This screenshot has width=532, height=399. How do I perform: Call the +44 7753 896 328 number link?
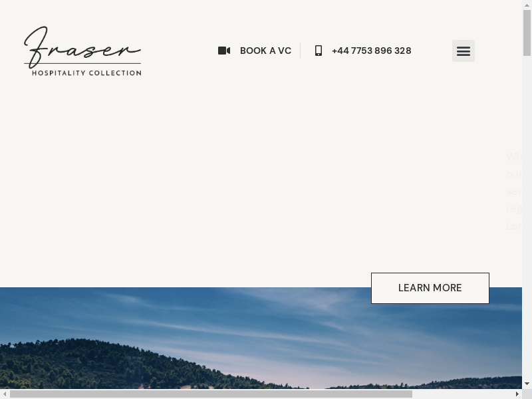pos(372,51)
